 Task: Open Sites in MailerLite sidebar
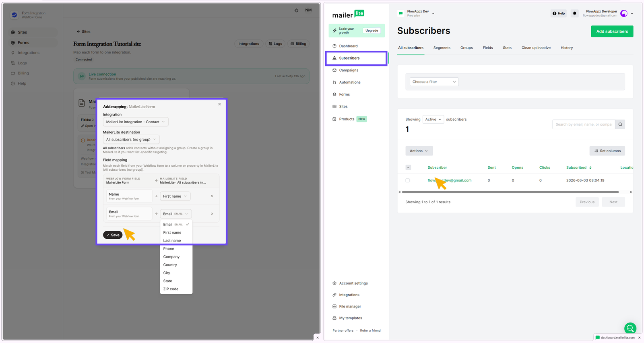[x=343, y=106]
